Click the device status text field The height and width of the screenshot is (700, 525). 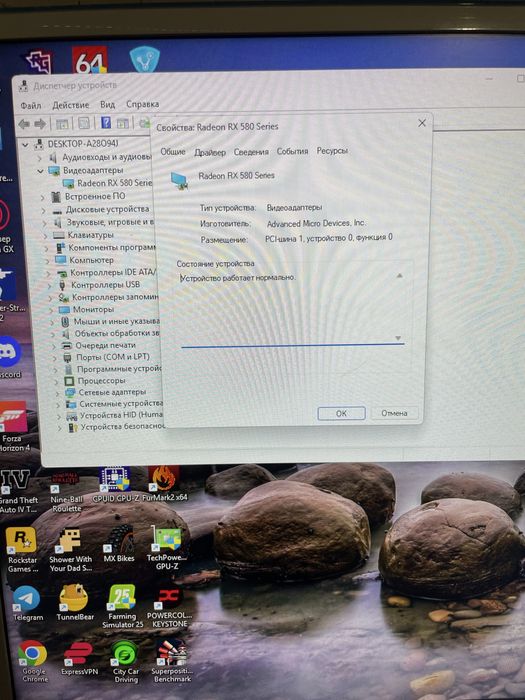[292, 308]
